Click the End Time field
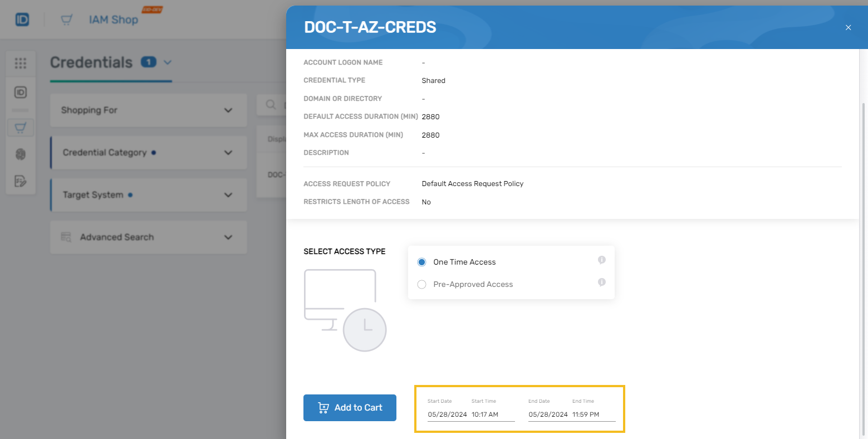The image size is (868, 439). pos(592,414)
